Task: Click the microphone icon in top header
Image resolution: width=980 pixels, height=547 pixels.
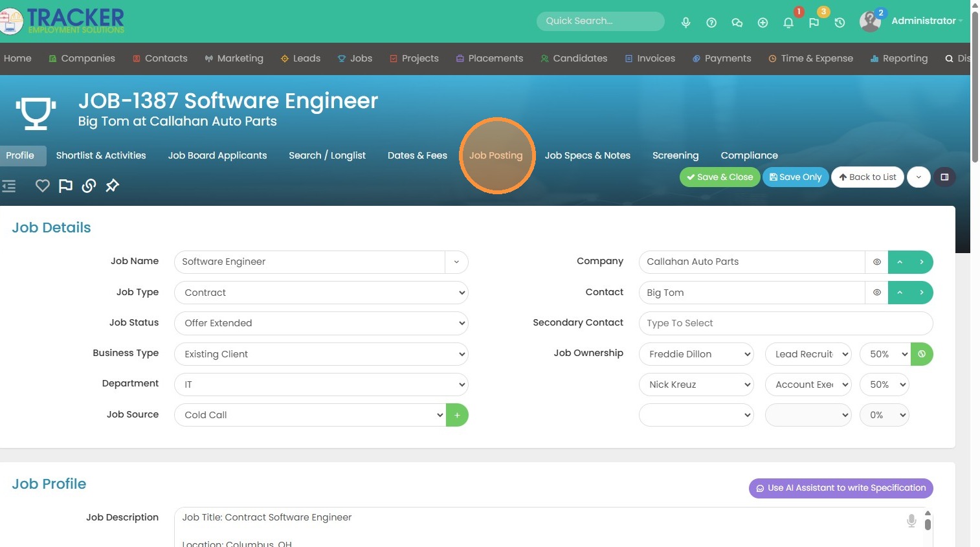Action: coord(685,23)
